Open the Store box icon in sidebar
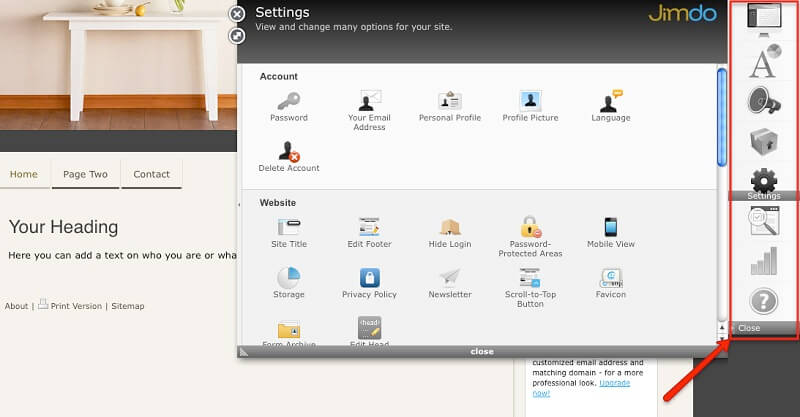800x417 pixels. point(764,141)
